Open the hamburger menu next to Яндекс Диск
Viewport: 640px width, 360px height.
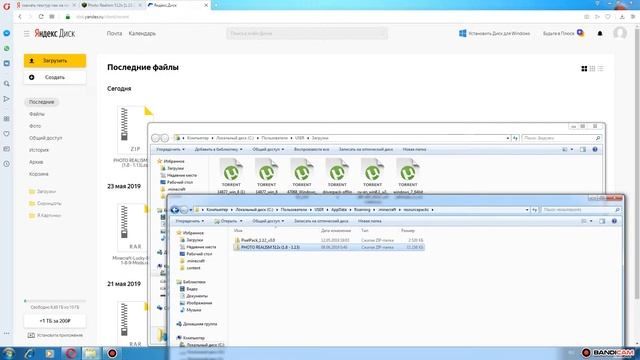[27, 33]
